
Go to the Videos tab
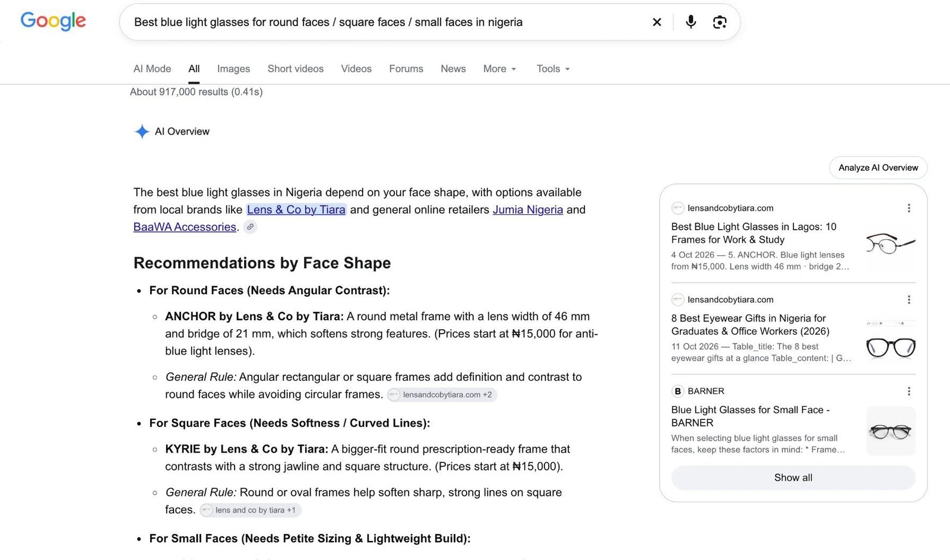(356, 69)
